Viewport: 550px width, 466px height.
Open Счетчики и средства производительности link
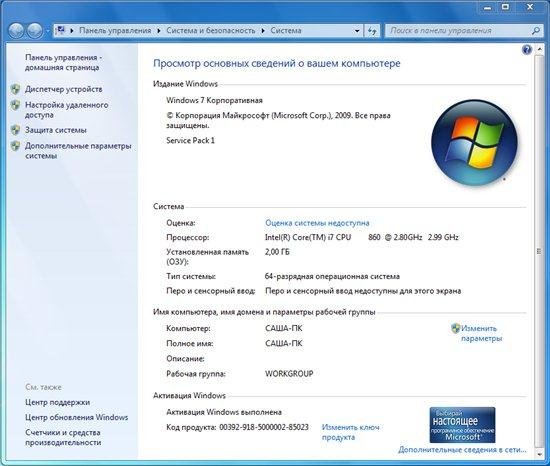[x=63, y=437]
